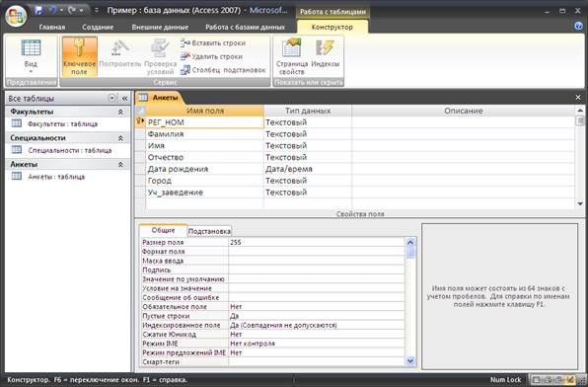Toggle Страница свойств property sheet

[x=291, y=56]
